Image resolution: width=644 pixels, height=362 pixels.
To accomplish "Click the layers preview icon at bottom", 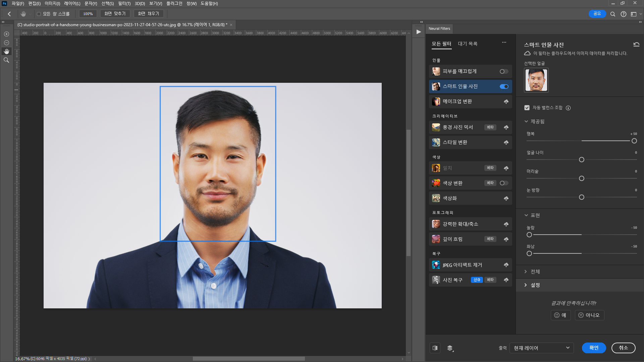I will click(x=450, y=348).
